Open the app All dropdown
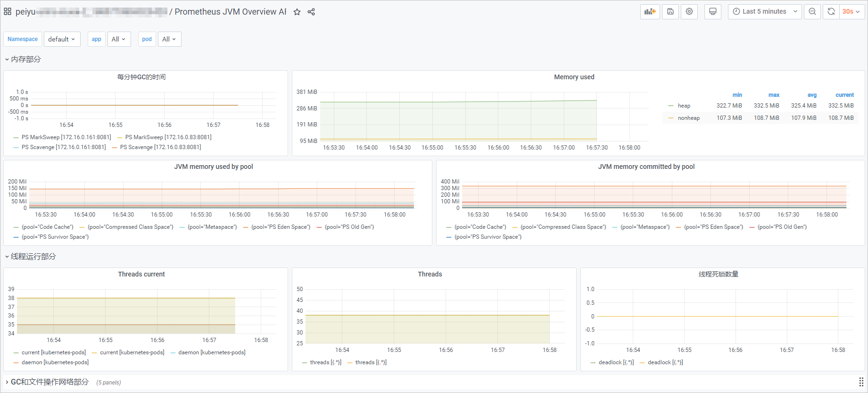The height and width of the screenshot is (393, 868). pyautogui.click(x=119, y=39)
